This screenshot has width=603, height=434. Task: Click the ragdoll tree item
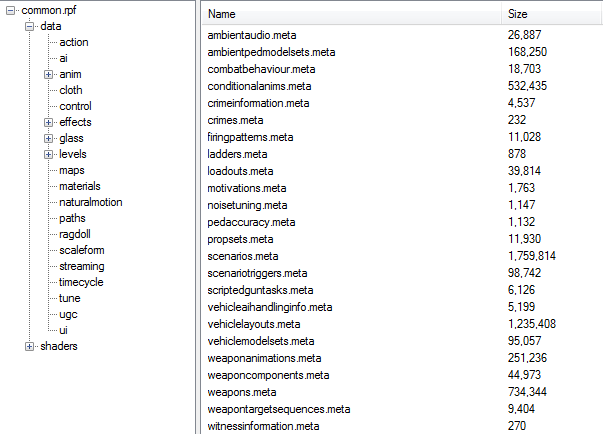(75, 234)
